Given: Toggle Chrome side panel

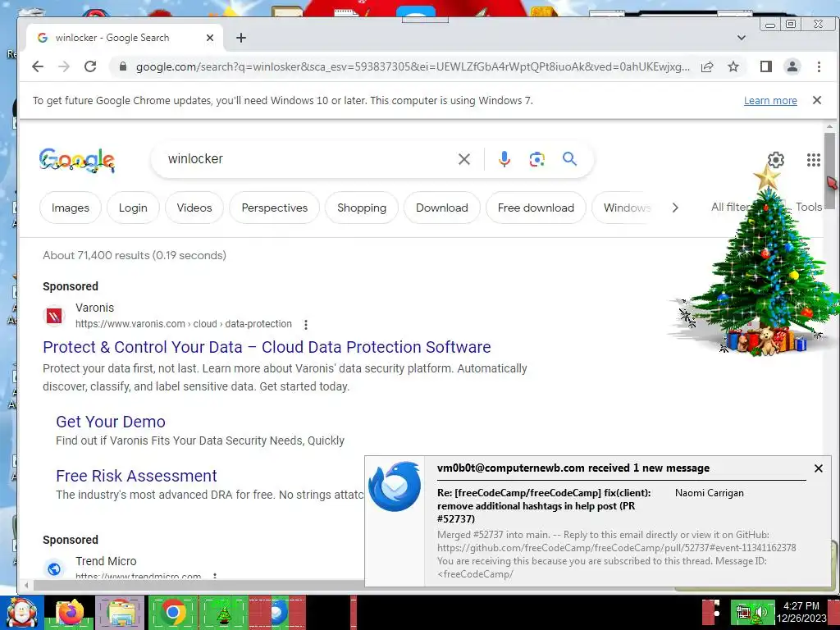Looking at the screenshot, I should pyautogui.click(x=766, y=66).
